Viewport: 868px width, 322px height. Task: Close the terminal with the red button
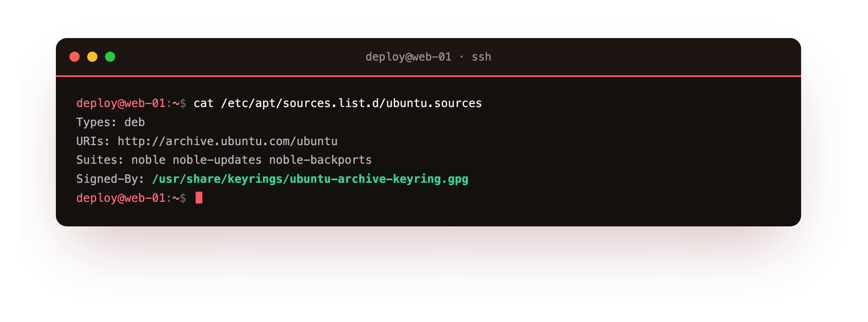click(75, 57)
